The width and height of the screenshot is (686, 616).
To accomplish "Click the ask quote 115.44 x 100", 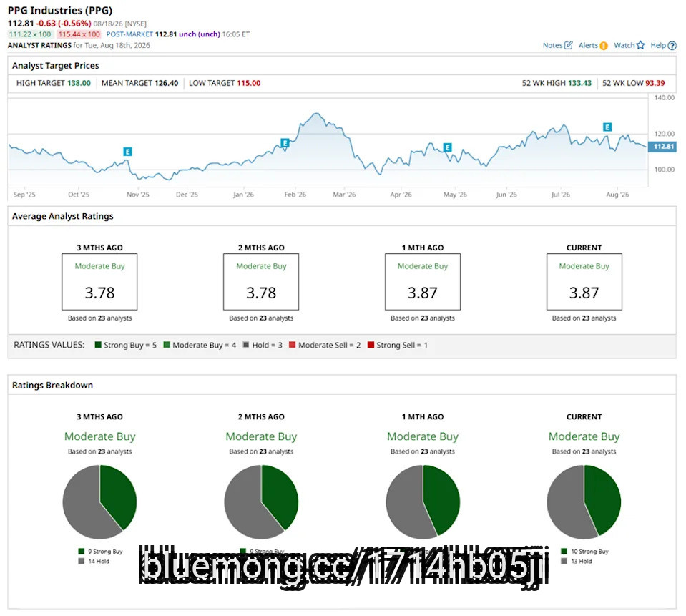I will coord(79,34).
